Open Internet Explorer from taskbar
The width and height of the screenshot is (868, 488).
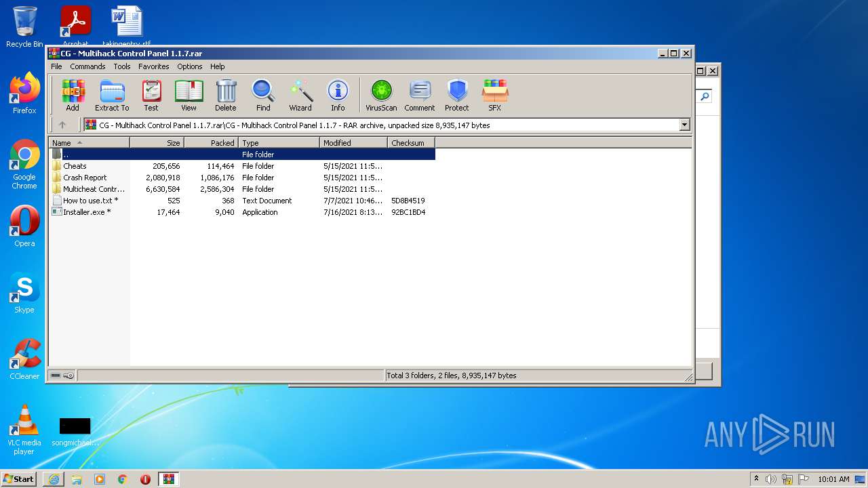54,479
